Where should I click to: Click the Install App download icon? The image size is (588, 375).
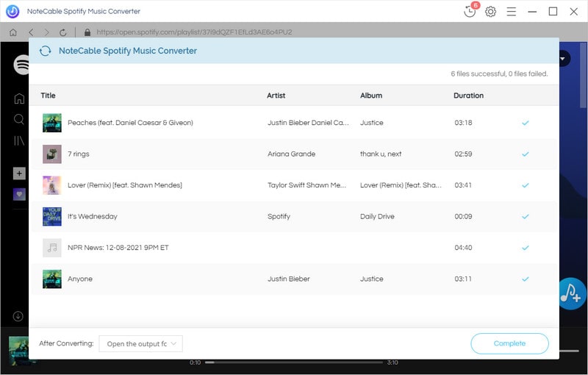tap(18, 316)
